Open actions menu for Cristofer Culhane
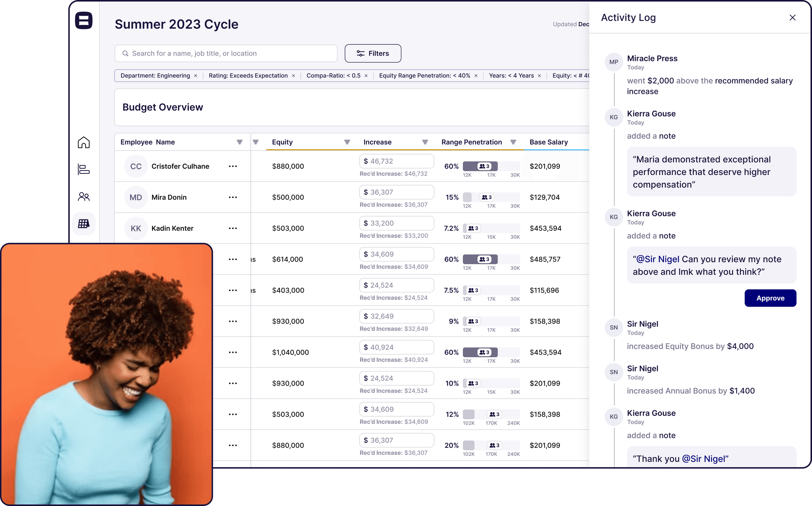Viewport: 812px width, 506px height. [233, 166]
